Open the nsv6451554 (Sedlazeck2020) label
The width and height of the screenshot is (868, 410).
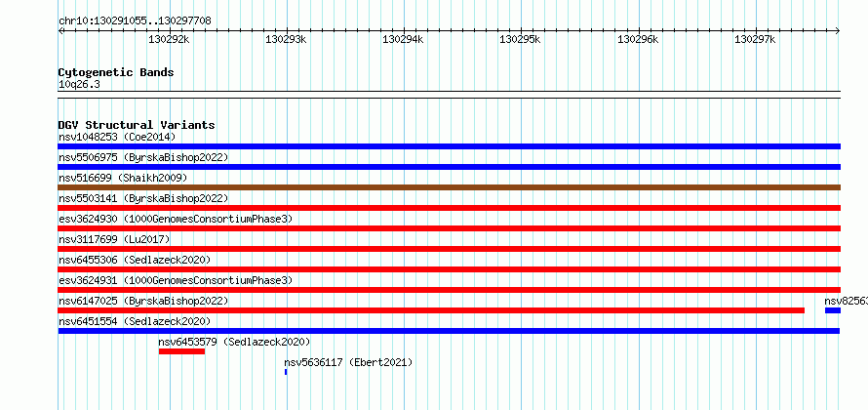(x=135, y=321)
